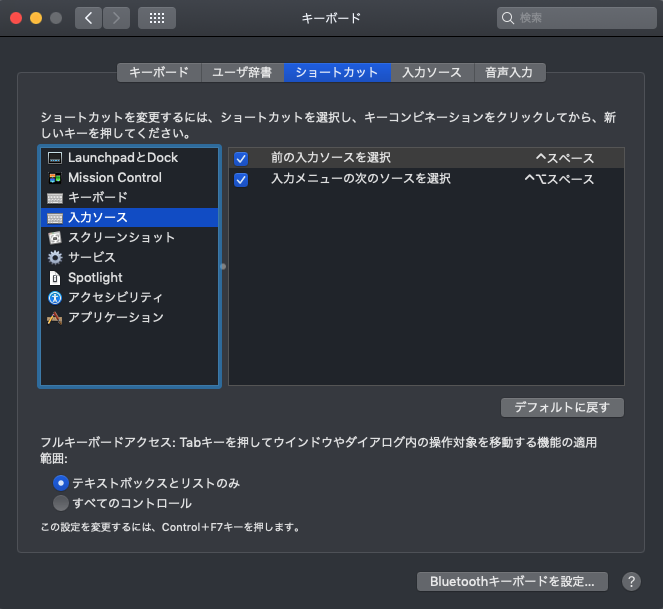The width and height of the screenshot is (663, 609).
Task: Open the 入力ソース tab
Action: tap(433, 72)
